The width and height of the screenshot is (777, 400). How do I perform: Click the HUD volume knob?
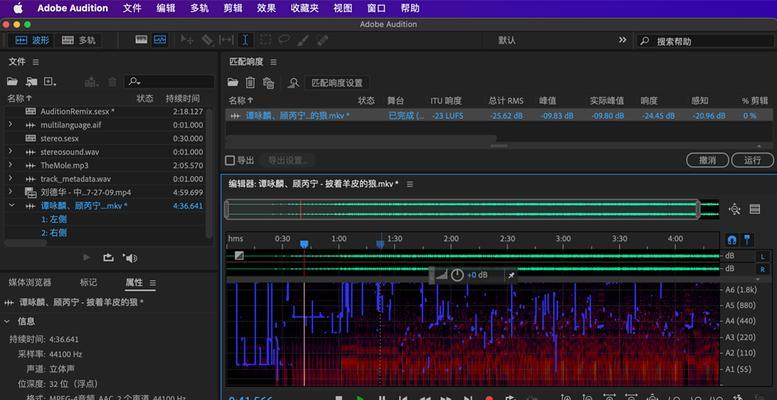(x=457, y=275)
